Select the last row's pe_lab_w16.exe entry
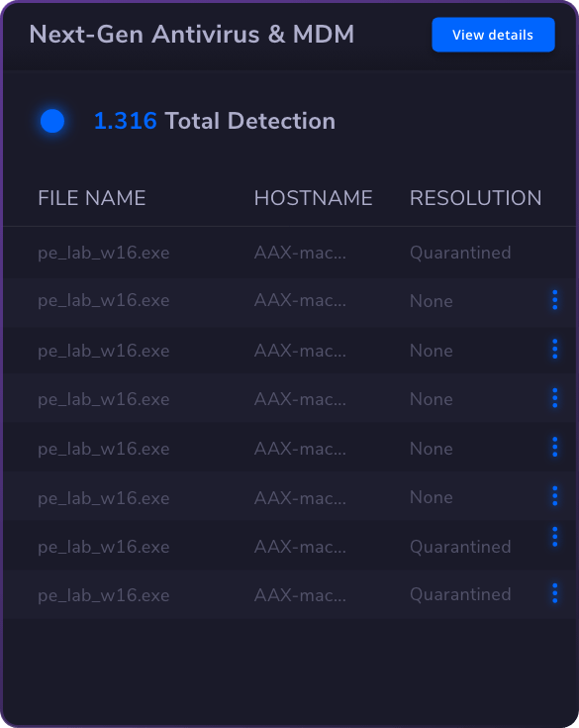 [104, 595]
